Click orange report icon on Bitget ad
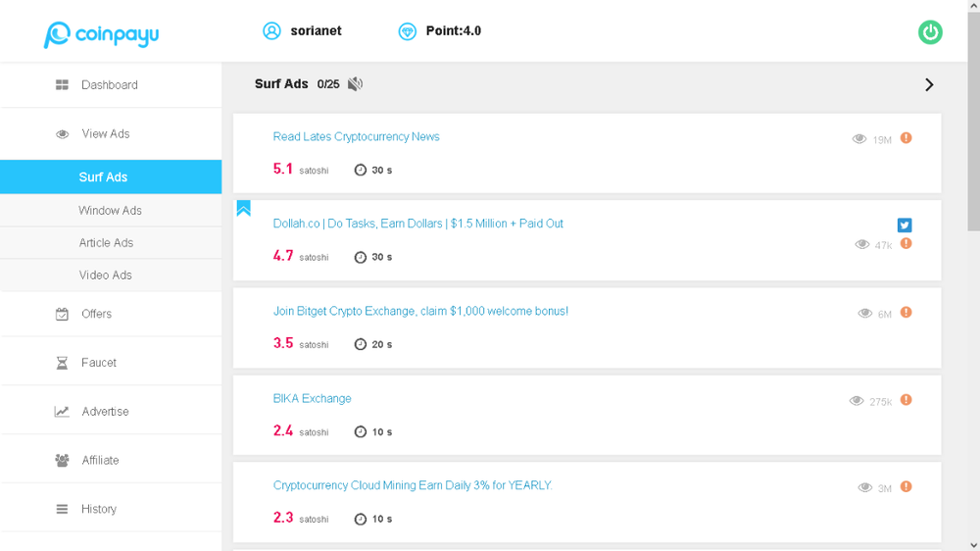Viewport: 980px width, 551px height. 906,313
